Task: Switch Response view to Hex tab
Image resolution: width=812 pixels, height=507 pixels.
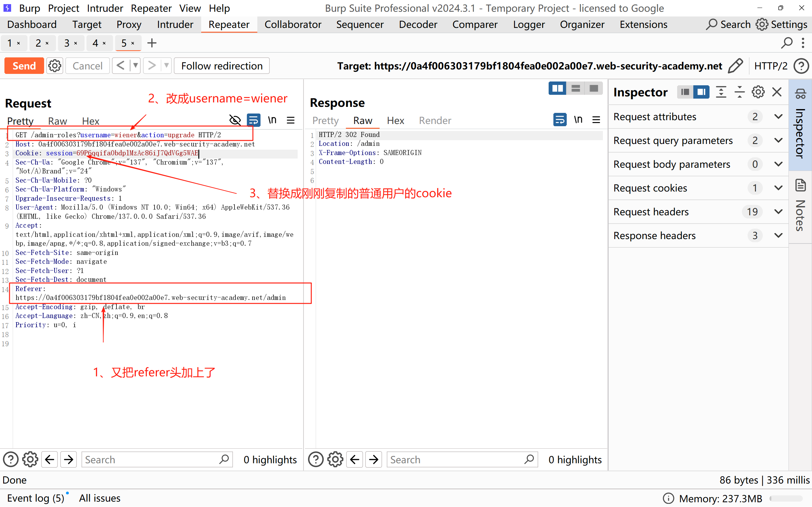Action: (x=395, y=120)
